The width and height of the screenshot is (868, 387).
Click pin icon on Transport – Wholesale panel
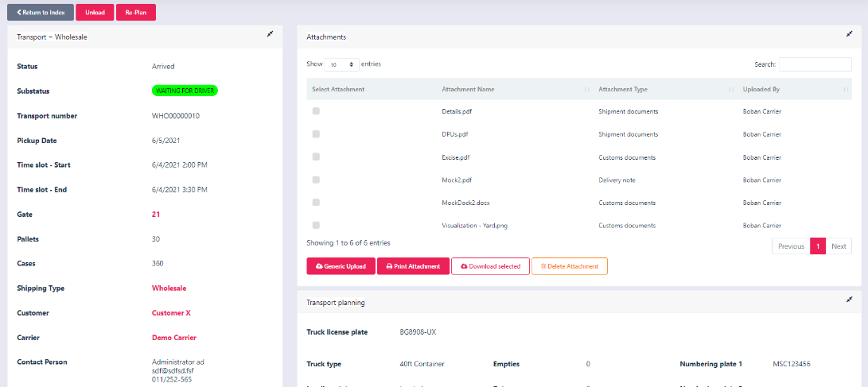click(x=270, y=34)
